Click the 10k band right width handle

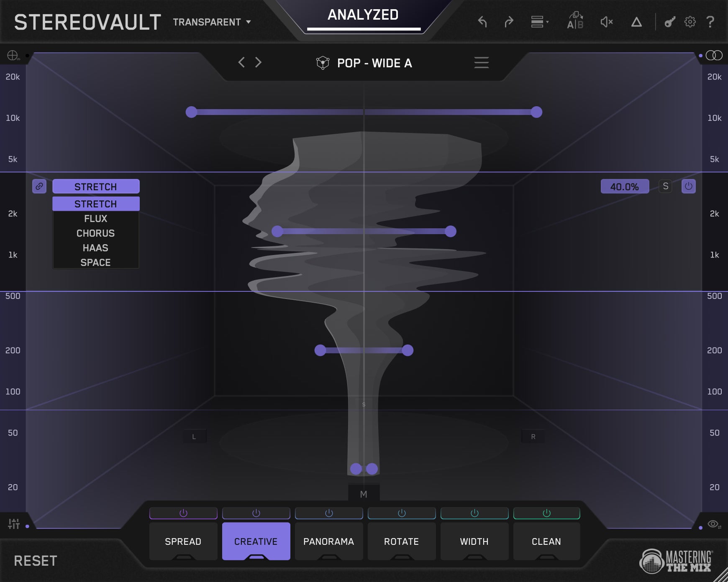click(x=536, y=112)
